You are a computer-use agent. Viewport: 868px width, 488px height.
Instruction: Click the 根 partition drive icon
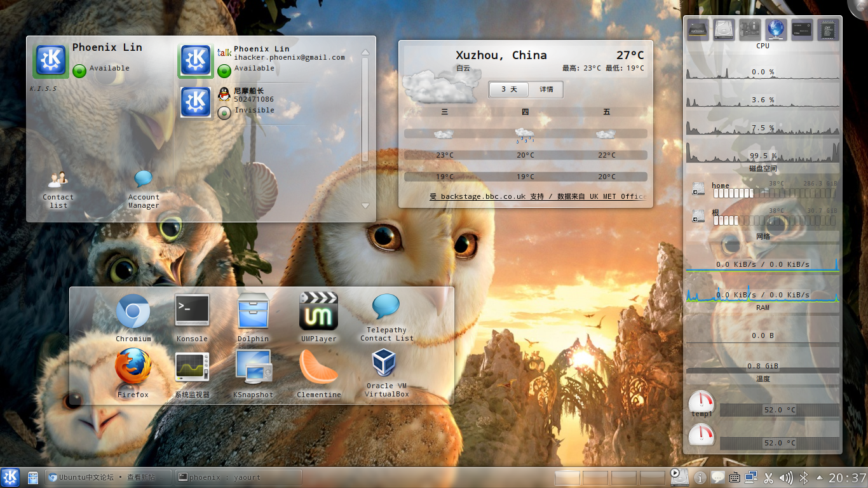point(698,216)
